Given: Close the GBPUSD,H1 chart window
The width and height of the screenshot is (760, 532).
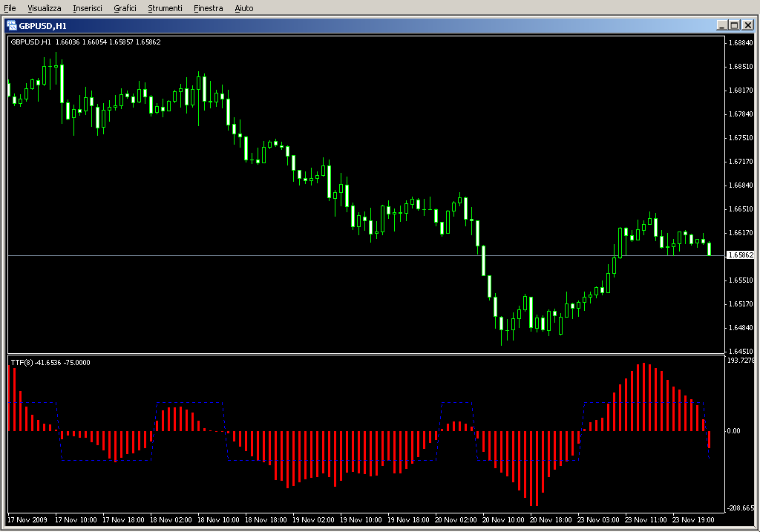Looking at the screenshot, I should click(x=747, y=25).
